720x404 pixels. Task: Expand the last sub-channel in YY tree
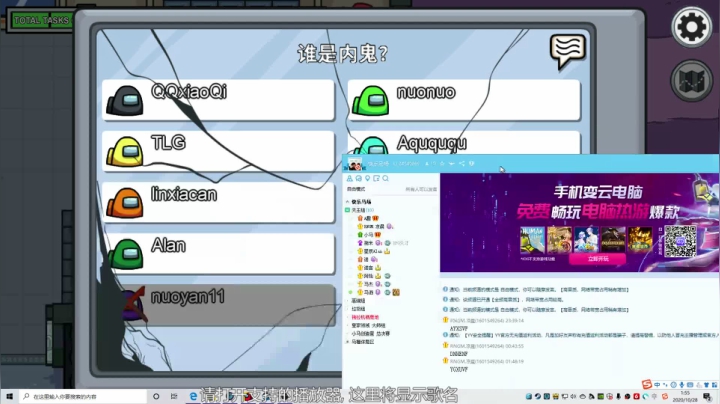click(x=348, y=342)
